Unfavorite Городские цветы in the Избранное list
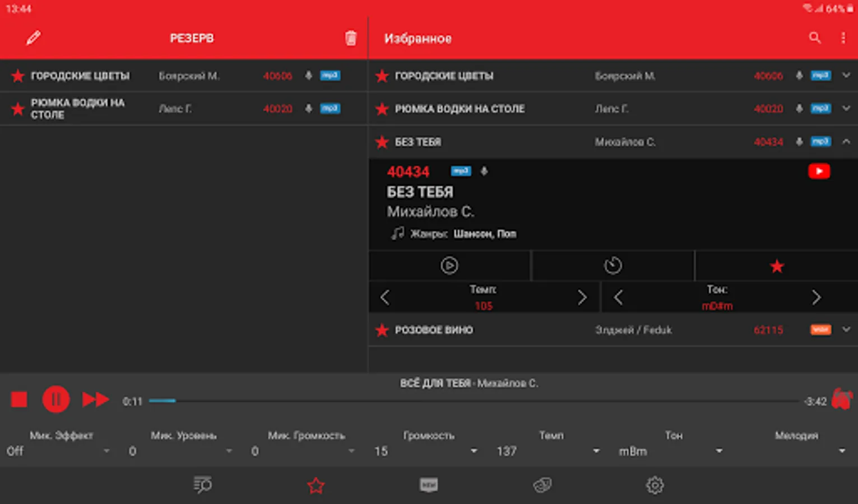 382,76
